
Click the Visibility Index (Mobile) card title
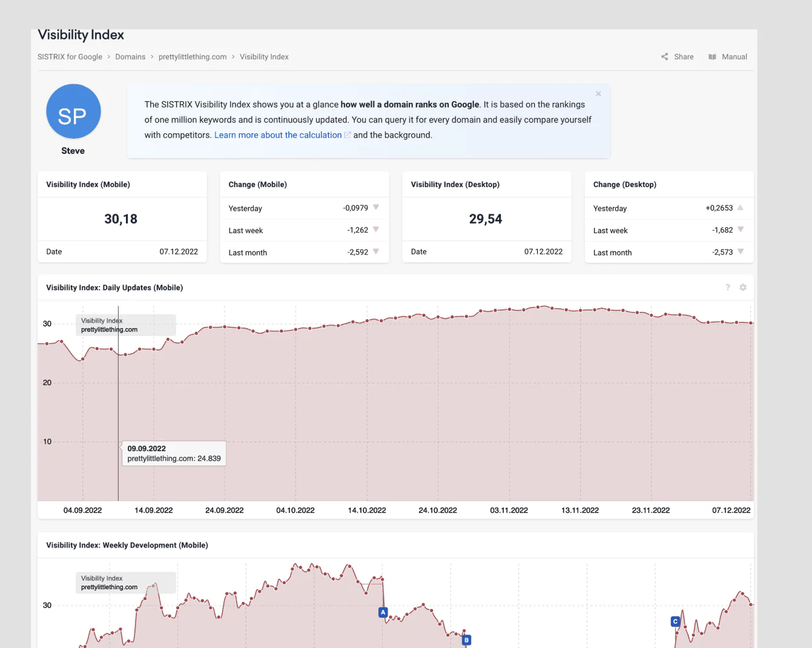pyautogui.click(x=88, y=185)
